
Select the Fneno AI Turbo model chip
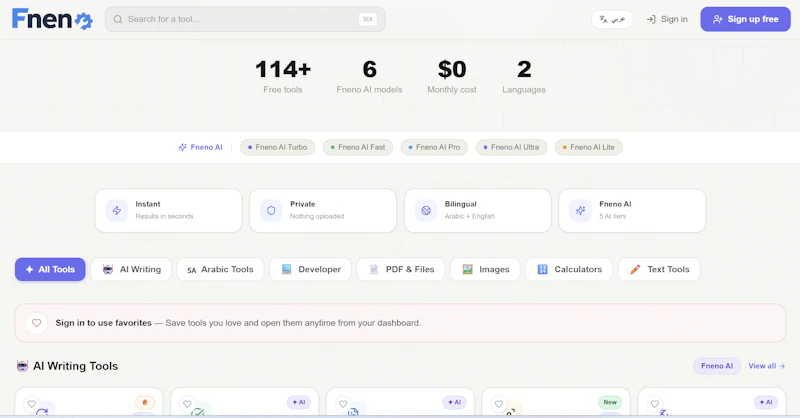pyautogui.click(x=278, y=147)
